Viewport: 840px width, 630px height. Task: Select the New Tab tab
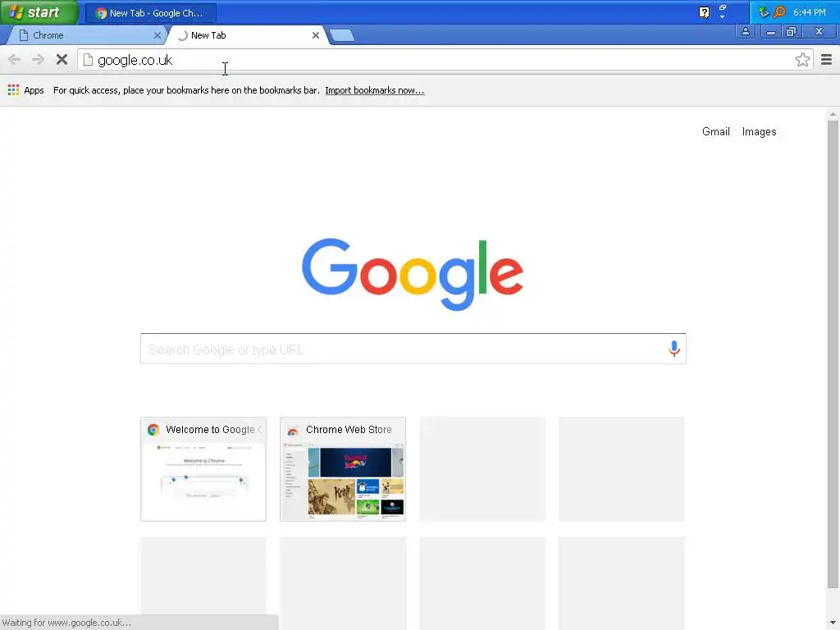246,35
